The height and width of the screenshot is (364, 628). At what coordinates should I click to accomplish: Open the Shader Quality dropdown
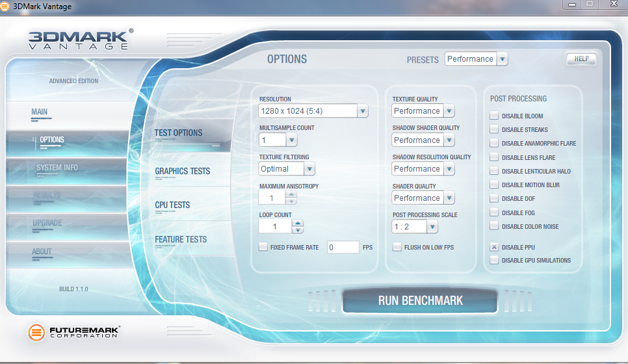tap(423, 198)
